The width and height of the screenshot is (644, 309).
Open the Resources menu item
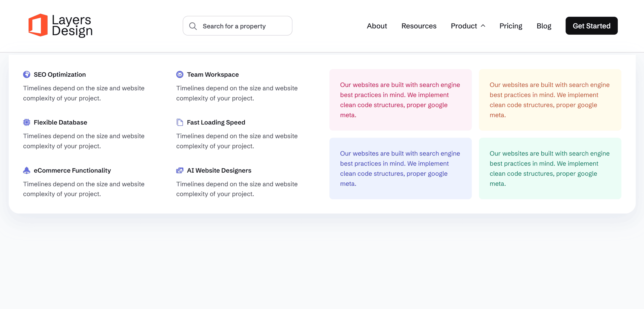[419, 26]
